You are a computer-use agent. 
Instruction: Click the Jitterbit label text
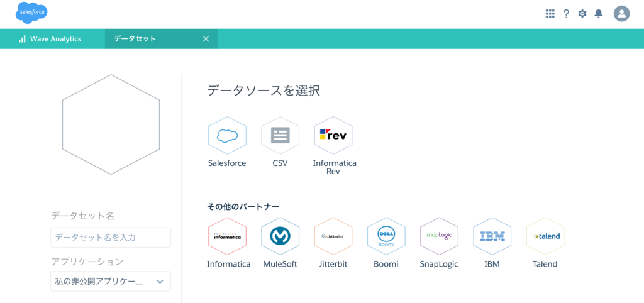[333, 264]
